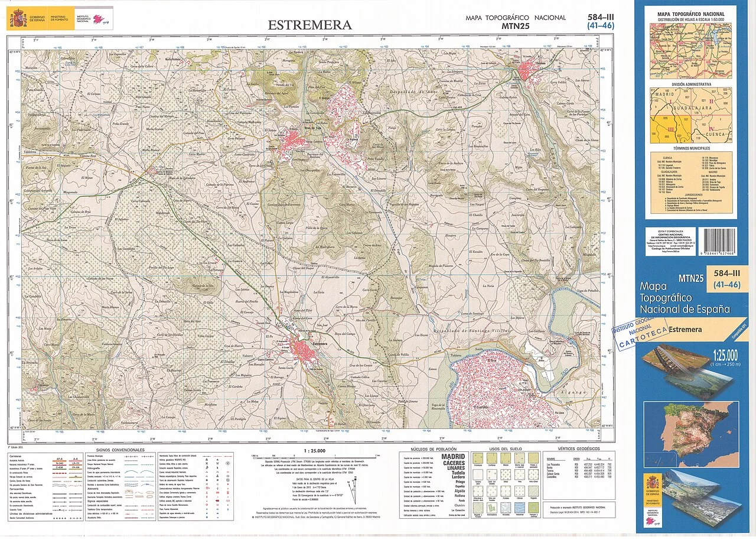The height and width of the screenshot is (540, 756).
Task: Click the barcode on the cover panel
Action: tap(717, 242)
